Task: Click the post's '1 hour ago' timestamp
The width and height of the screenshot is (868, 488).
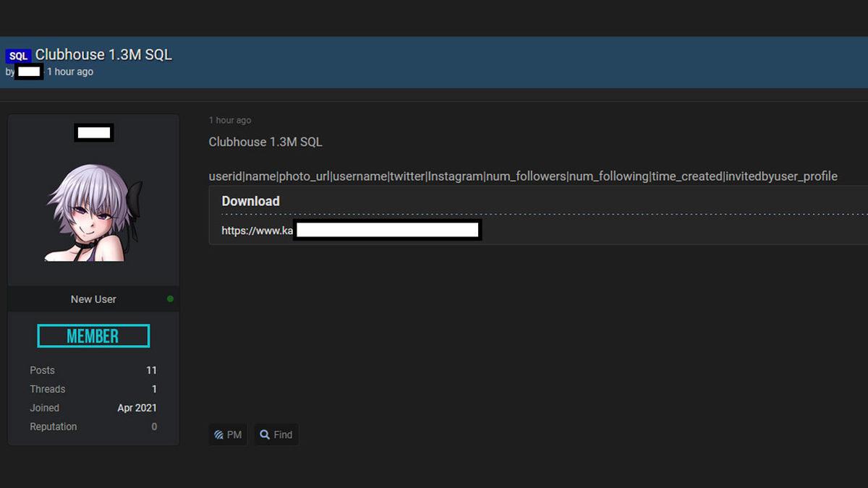Action: point(230,120)
